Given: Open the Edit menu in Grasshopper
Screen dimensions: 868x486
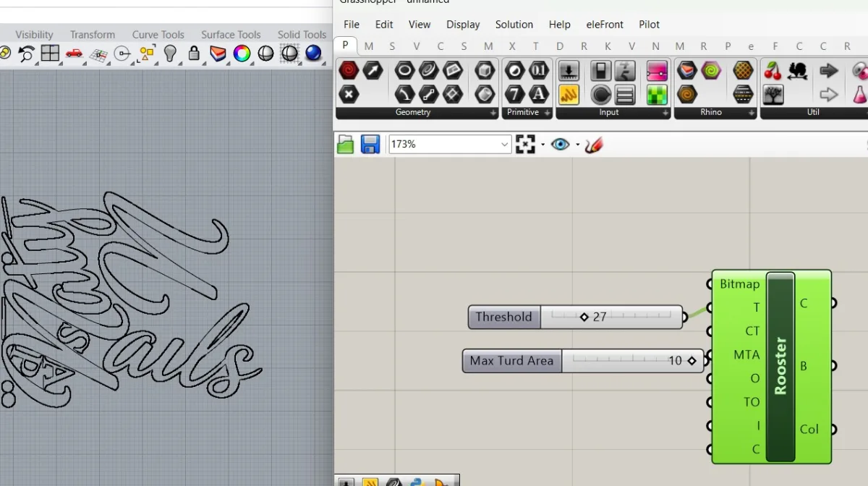Looking at the screenshot, I should pyautogui.click(x=384, y=25).
